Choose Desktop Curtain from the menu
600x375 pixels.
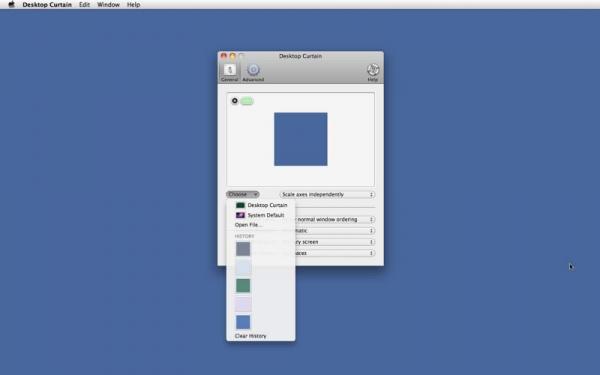(261, 205)
